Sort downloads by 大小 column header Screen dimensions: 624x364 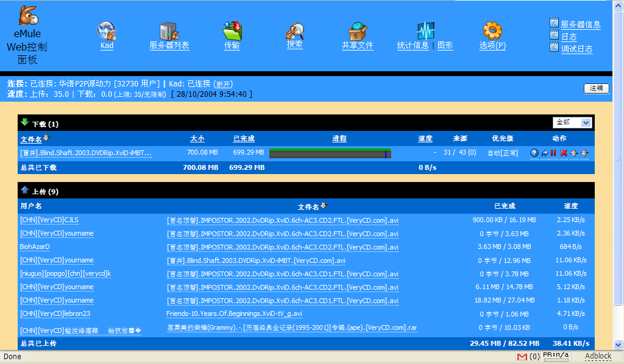tap(197, 139)
